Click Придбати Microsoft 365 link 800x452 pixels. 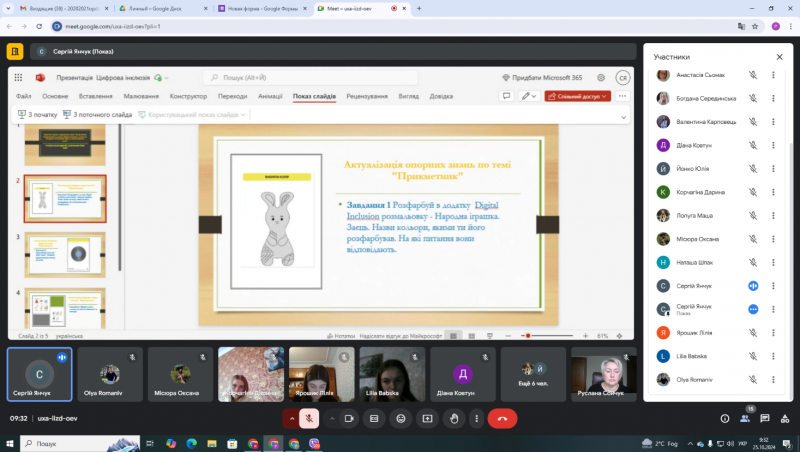(542, 78)
